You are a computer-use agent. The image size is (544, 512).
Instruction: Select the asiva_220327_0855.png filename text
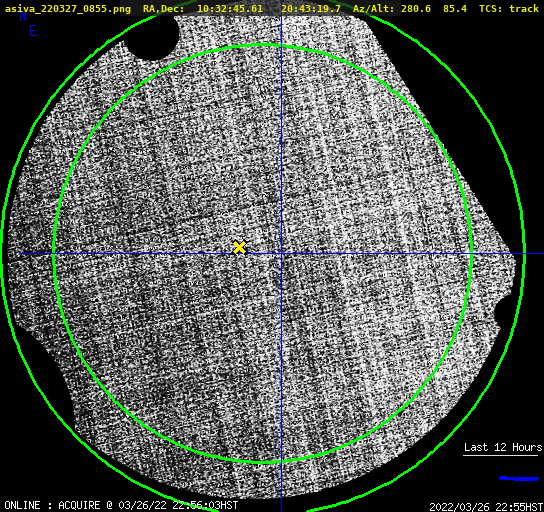pos(68,9)
